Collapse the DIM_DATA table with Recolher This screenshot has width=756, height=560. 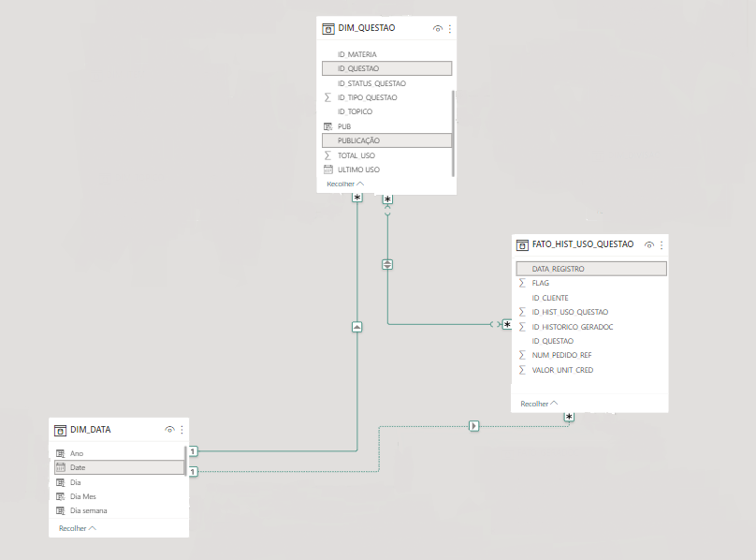[77, 528]
